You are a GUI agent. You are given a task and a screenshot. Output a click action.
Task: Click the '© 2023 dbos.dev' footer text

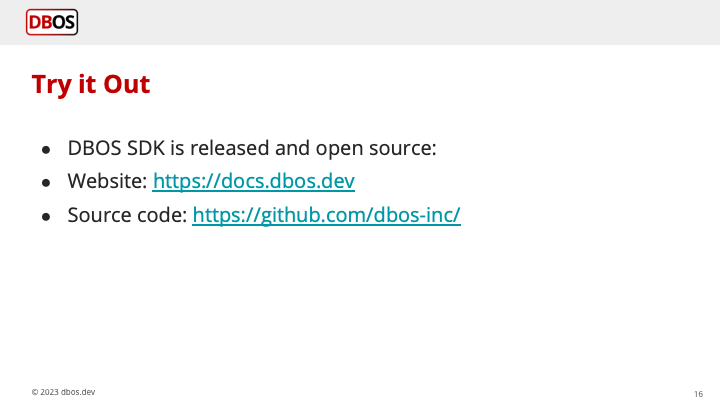tap(63, 392)
